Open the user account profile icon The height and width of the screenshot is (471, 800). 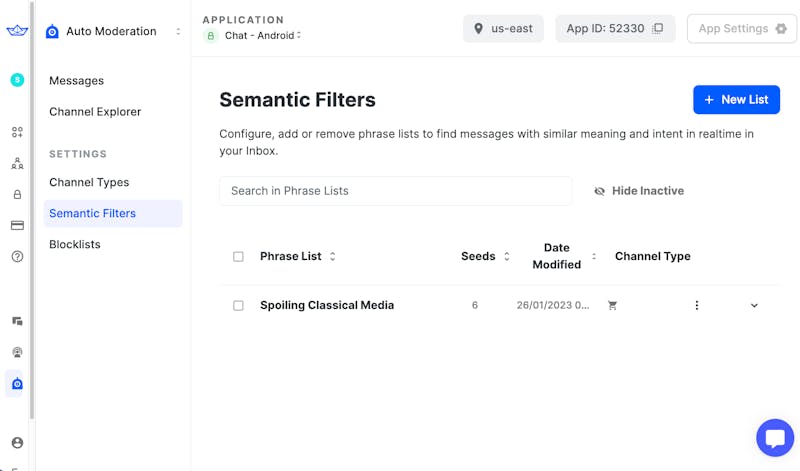pyautogui.click(x=17, y=443)
